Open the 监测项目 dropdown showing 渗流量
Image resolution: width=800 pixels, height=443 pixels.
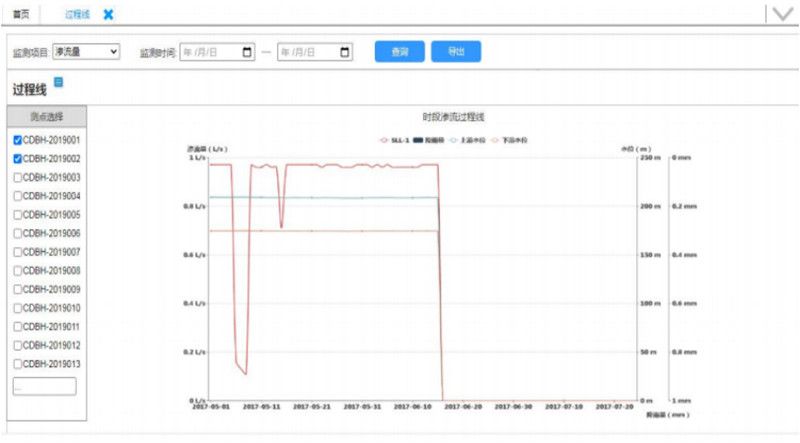coord(86,51)
